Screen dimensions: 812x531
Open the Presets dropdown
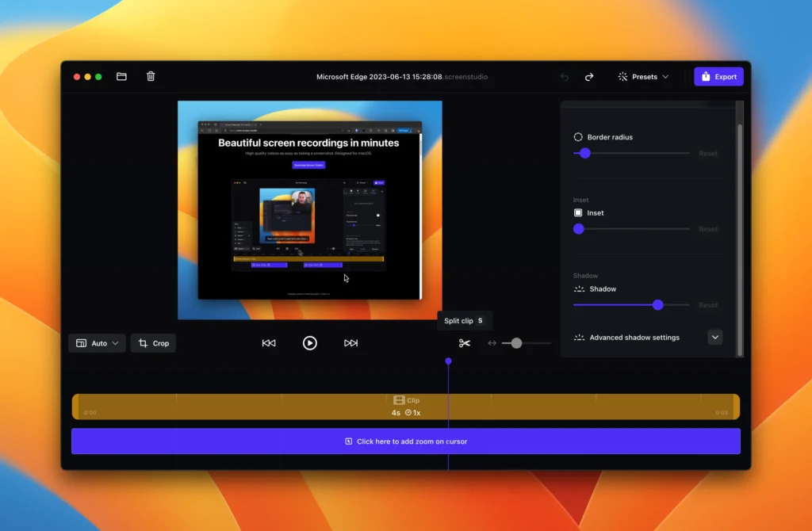(x=642, y=76)
